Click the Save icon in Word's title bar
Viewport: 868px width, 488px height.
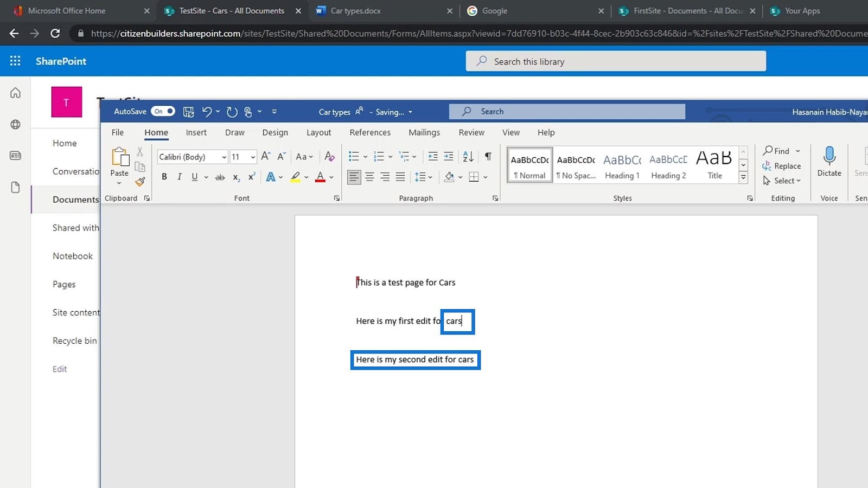tap(188, 112)
